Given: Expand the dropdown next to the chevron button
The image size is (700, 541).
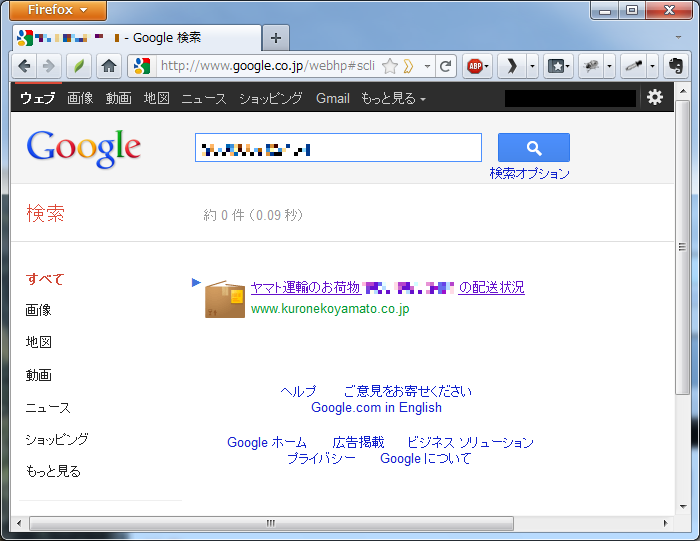Looking at the screenshot, I should (x=532, y=67).
